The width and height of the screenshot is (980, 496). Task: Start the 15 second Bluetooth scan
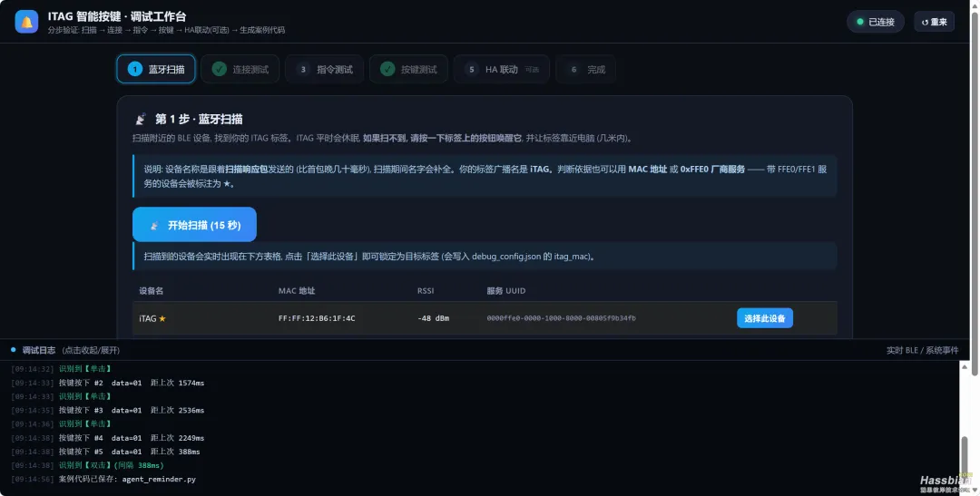[194, 225]
